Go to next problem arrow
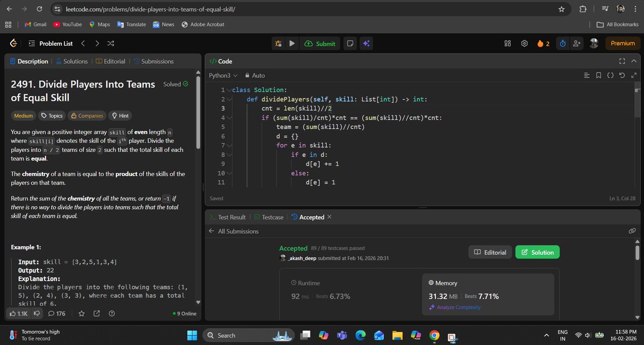Image resolution: width=644 pixels, height=345 pixels. click(x=97, y=43)
